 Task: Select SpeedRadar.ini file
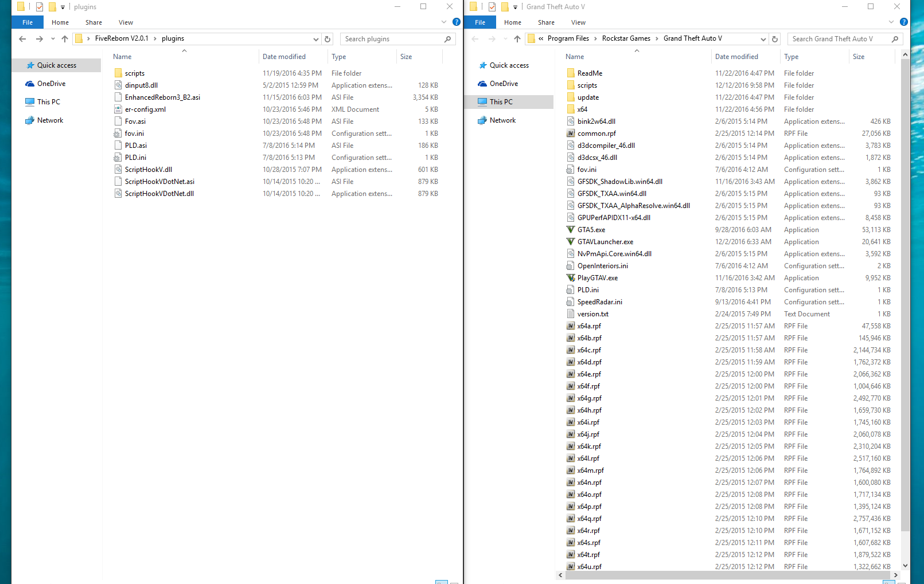[599, 302]
